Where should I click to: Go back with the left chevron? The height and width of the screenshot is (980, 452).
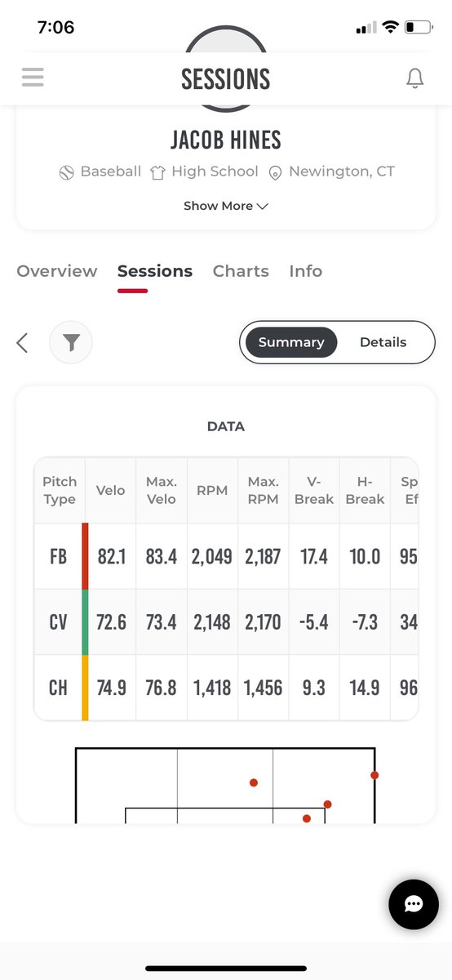pyautogui.click(x=23, y=343)
